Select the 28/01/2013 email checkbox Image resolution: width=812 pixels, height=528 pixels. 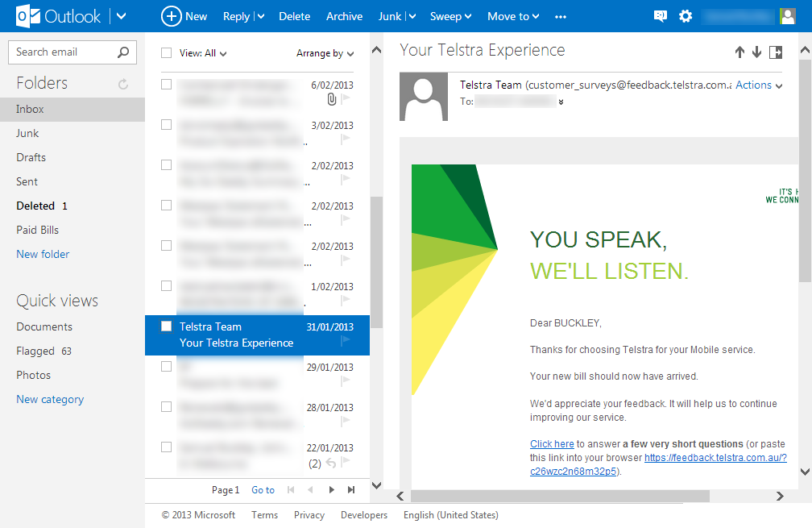pos(166,407)
